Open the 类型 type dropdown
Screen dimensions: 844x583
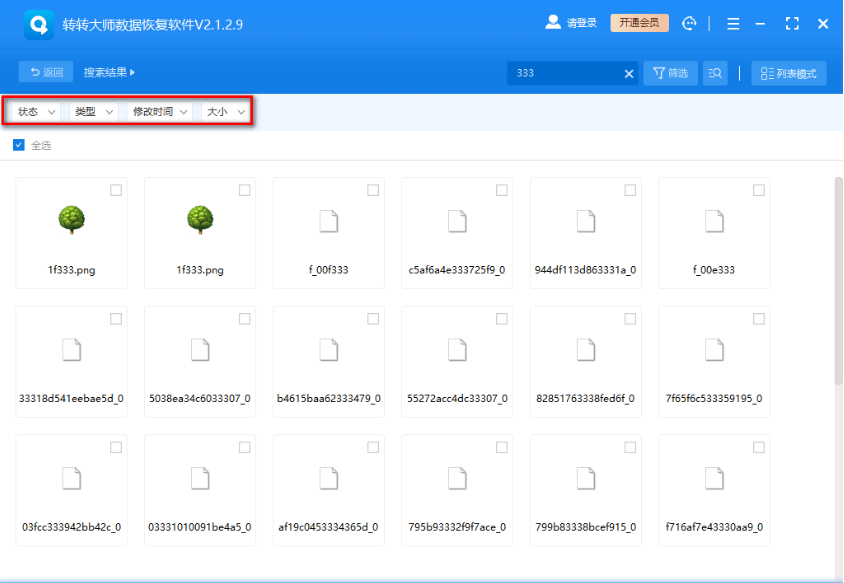94,112
